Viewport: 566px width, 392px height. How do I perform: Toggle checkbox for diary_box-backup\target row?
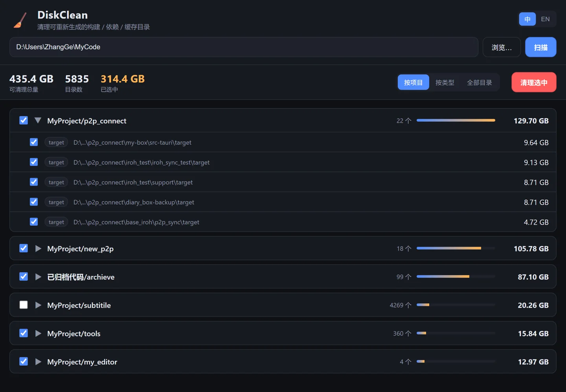(34, 202)
